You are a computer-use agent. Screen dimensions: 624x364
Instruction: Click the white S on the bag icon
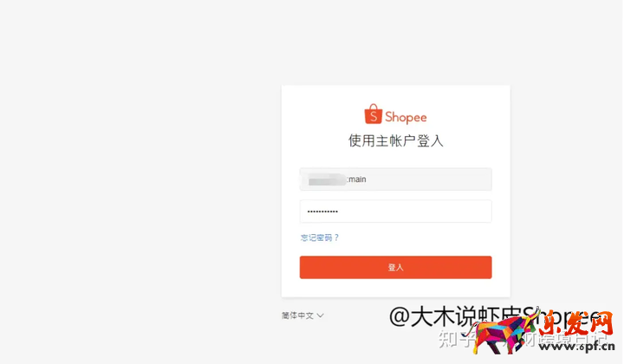374,116
